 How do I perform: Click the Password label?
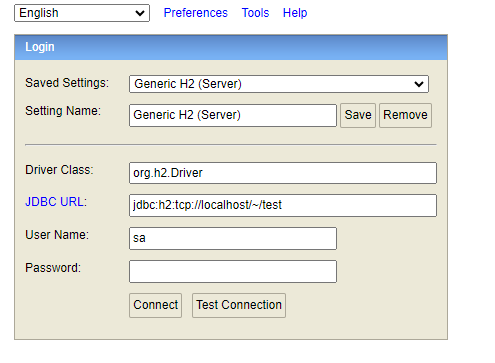tap(53, 268)
